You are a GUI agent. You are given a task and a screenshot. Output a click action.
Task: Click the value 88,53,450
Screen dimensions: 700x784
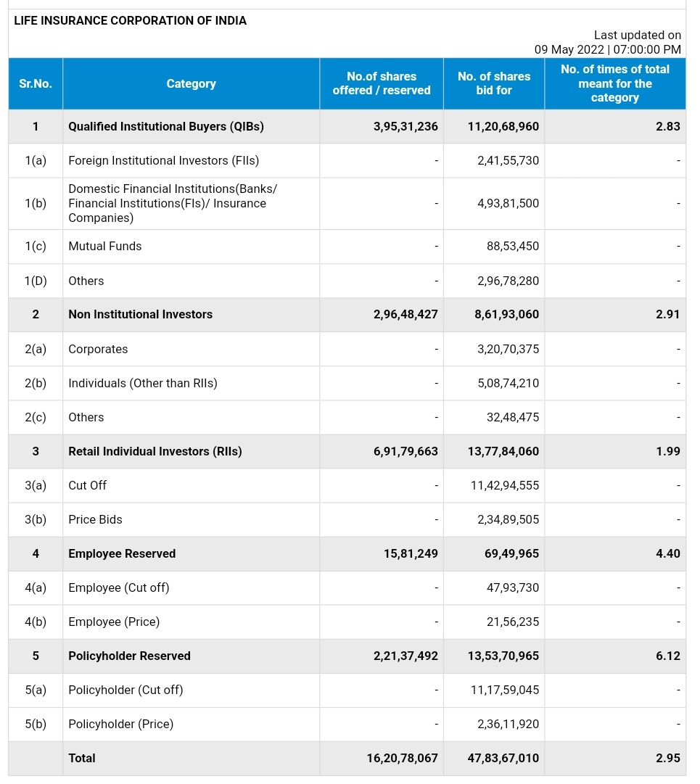(x=513, y=246)
